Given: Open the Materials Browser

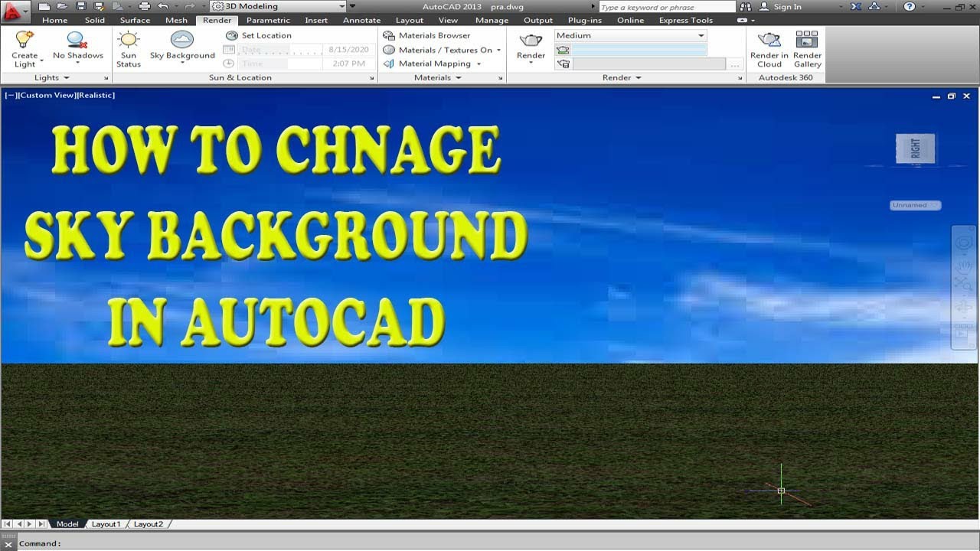Looking at the screenshot, I should 426,35.
